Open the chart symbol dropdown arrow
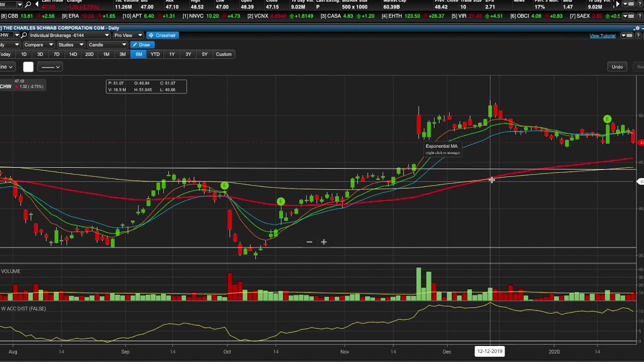 (16, 36)
